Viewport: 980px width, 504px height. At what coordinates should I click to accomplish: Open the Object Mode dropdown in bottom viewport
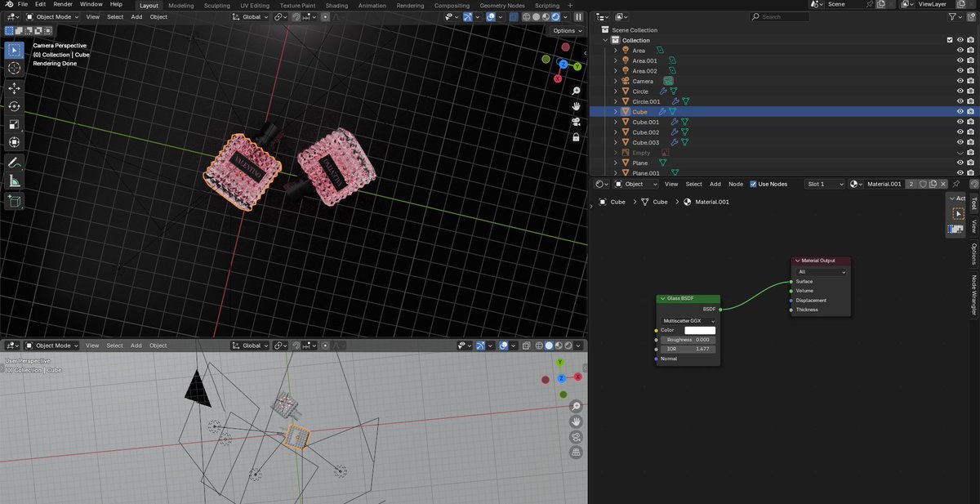[51, 346]
